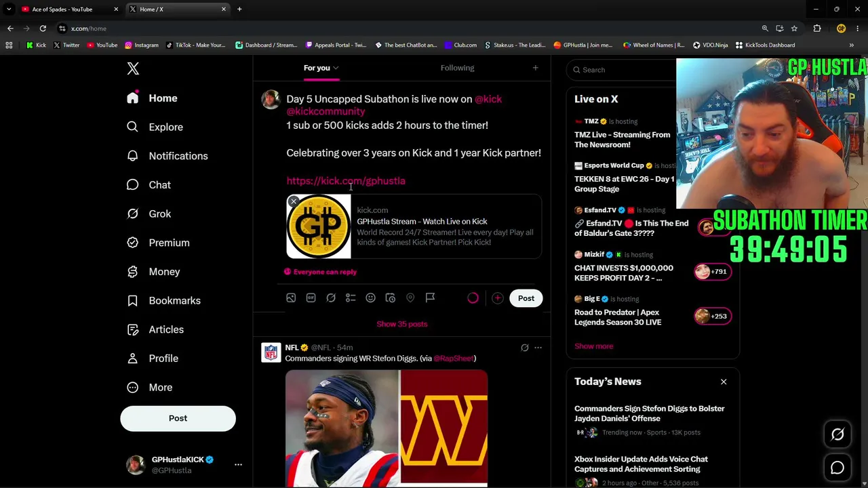Open the more options on the NFL post
The width and height of the screenshot is (868, 488).
click(538, 348)
